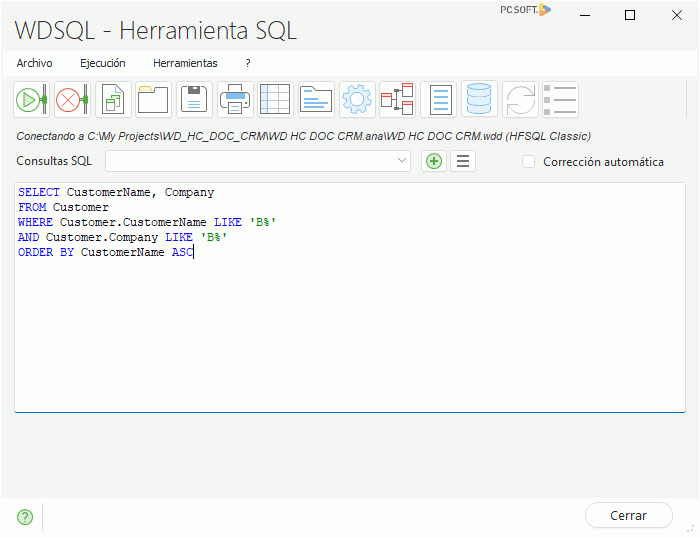Save the query with floppy disk icon

(194, 100)
